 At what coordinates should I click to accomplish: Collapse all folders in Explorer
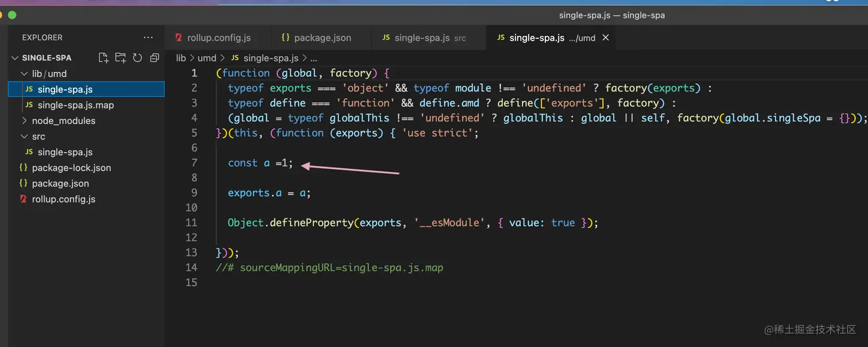point(154,57)
